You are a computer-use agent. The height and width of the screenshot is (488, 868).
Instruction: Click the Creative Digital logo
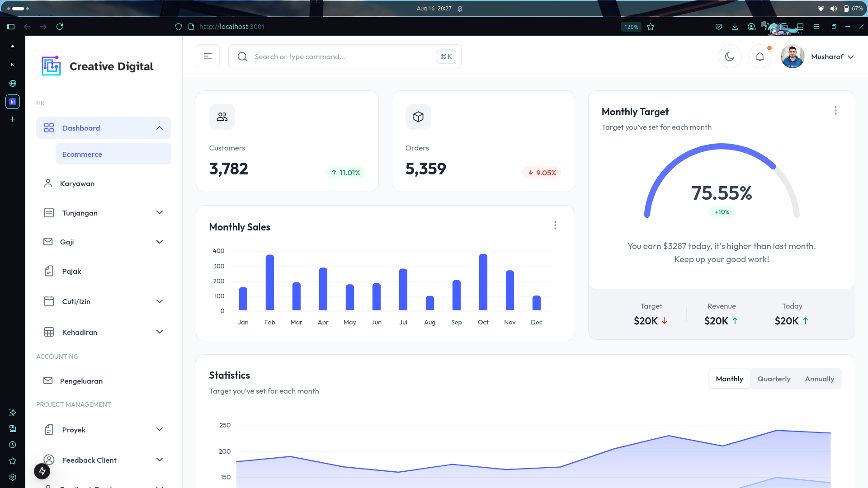coord(98,66)
